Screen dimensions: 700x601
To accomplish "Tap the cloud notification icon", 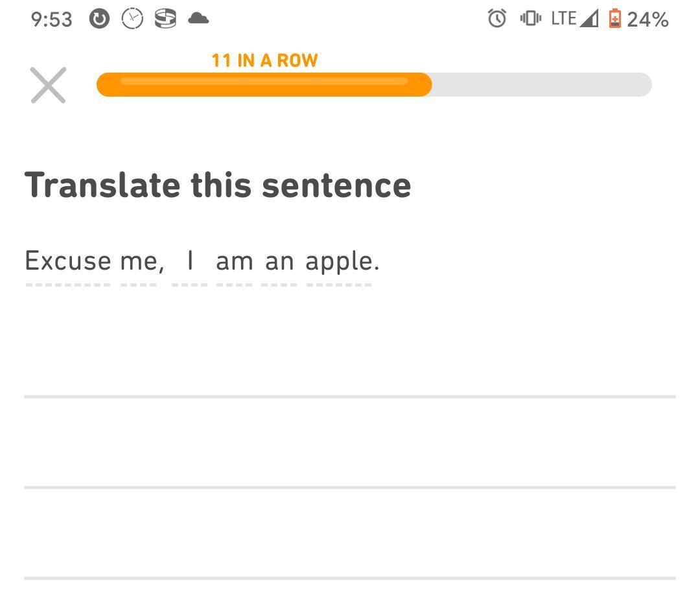I will pos(198,18).
